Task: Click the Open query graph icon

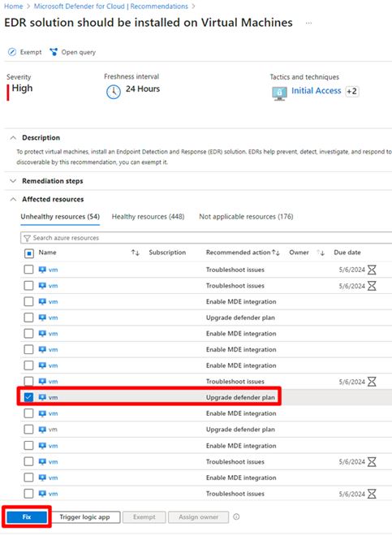Action: [x=54, y=52]
